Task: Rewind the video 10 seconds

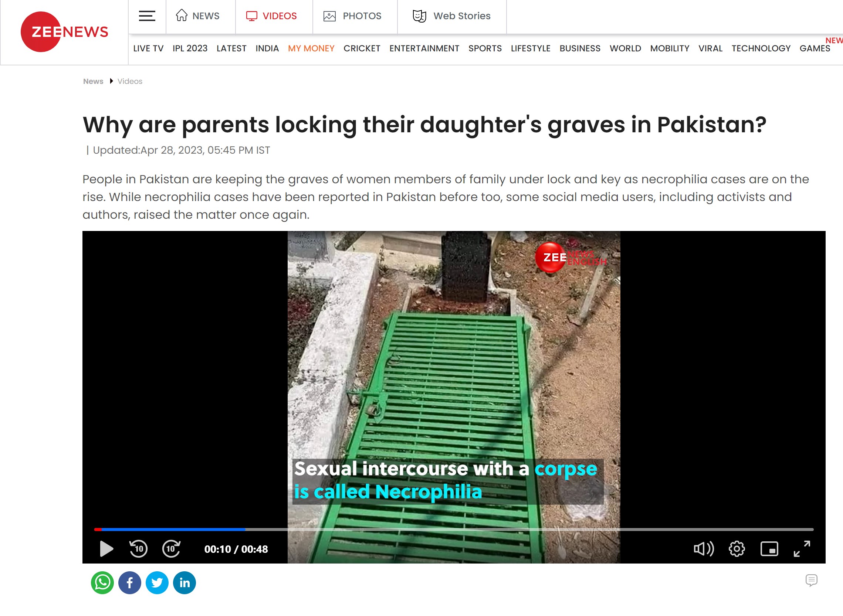Action: click(x=138, y=549)
